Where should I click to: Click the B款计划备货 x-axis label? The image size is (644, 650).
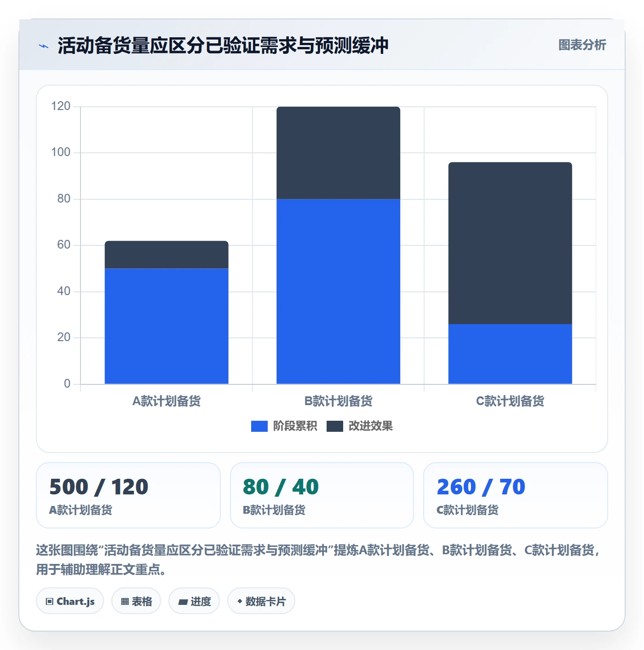click(338, 401)
